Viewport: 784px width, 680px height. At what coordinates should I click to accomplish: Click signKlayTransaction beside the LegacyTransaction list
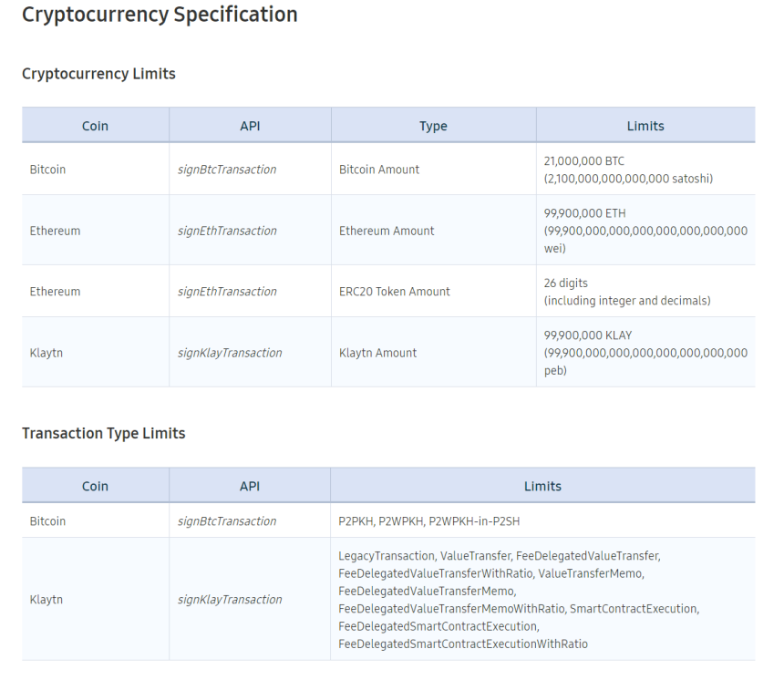tap(230, 600)
